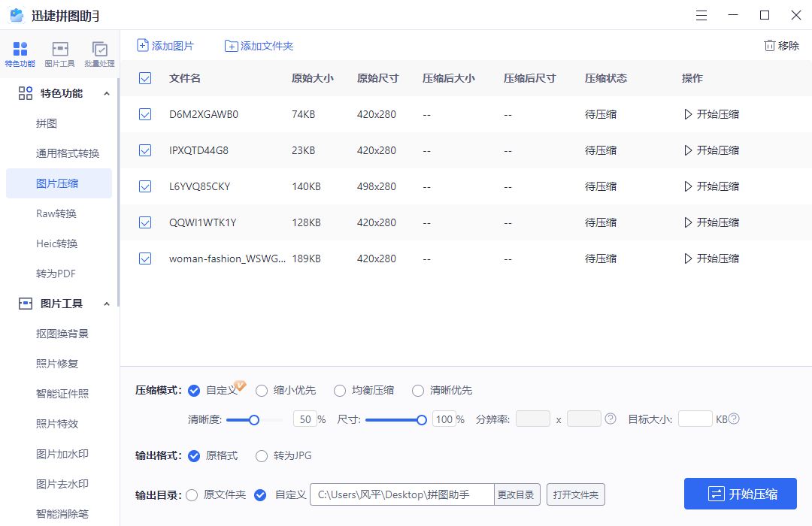Screen dimensions: 812x526
Task: Open 添加图片 to add pictures
Action: click(165, 45)
